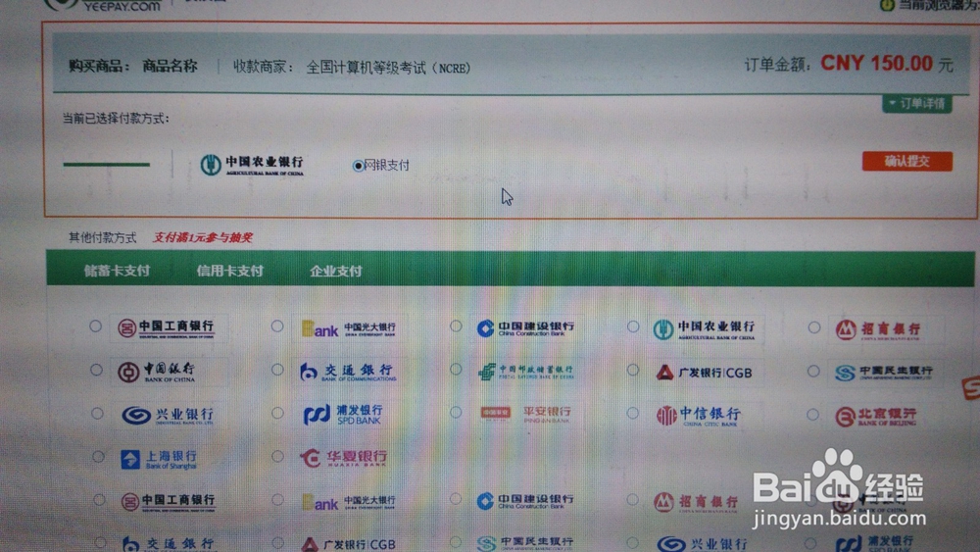Select the radio button left of upper 中国工商银行
Viewport: 980px width, 552px height.
pos(95,326)
